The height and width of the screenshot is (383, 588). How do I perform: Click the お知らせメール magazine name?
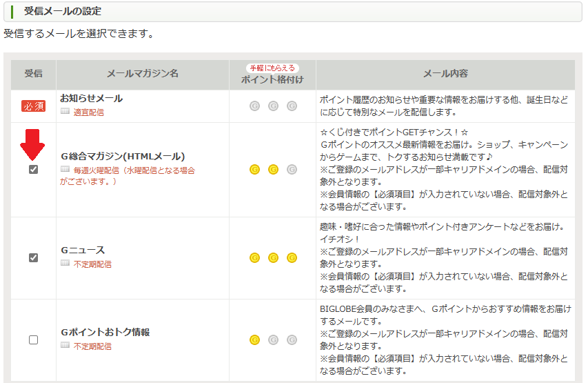click(x=92, y=99)
